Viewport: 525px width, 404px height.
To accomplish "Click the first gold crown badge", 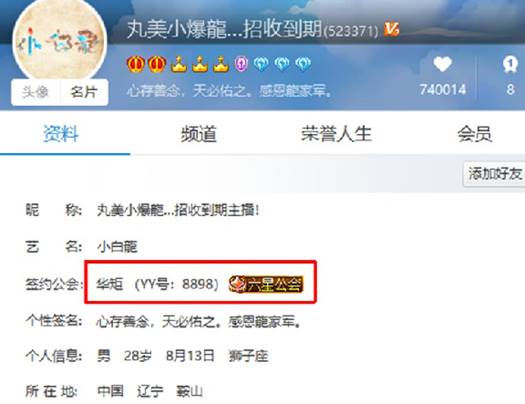I will pos(178,64).
